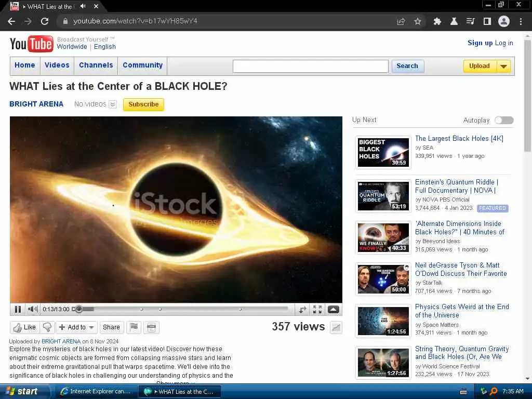Pause the video with the pause button
The width and height of the screenshot is (532, 399).
point(18,309)
